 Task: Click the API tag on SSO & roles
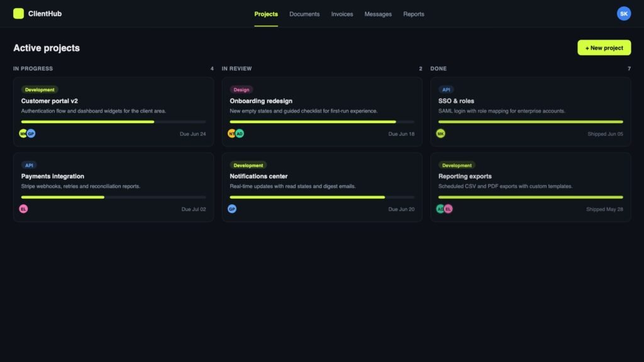coord(446,89)
